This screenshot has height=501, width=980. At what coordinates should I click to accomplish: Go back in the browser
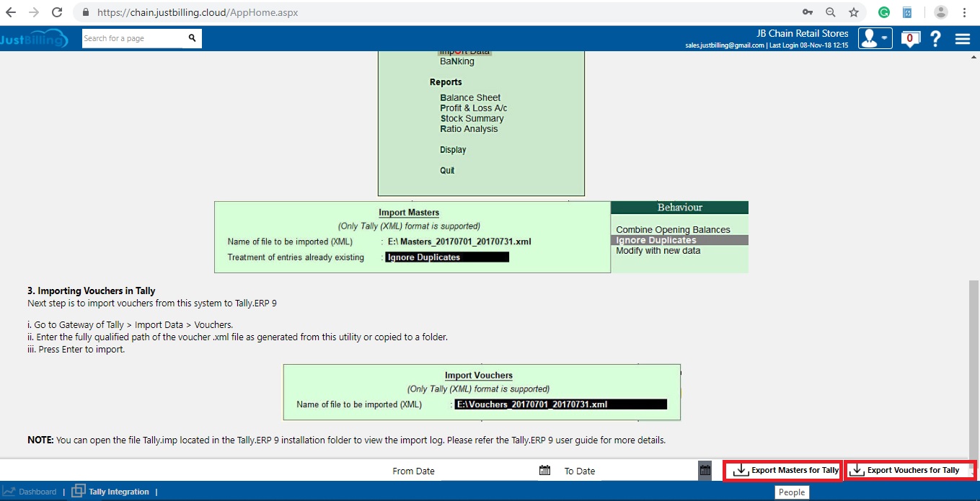coord(11,12)
